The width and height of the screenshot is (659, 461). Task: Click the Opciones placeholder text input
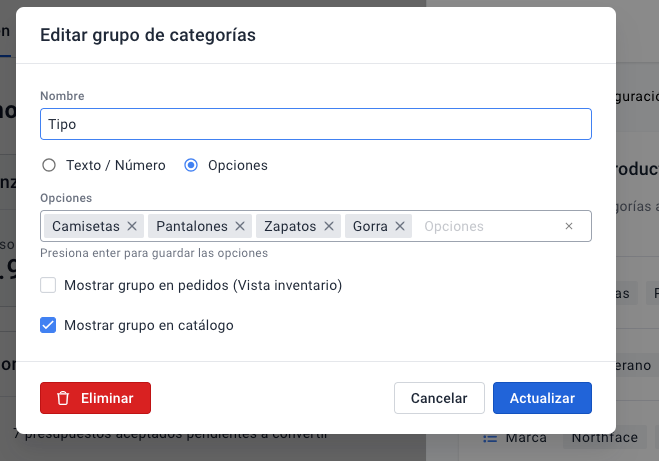[485, 227]
